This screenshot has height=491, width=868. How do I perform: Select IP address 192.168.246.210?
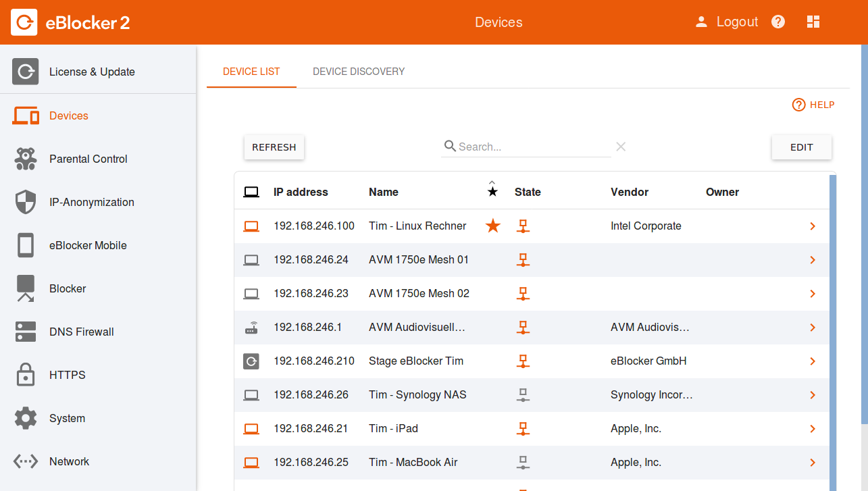point(314,361)
